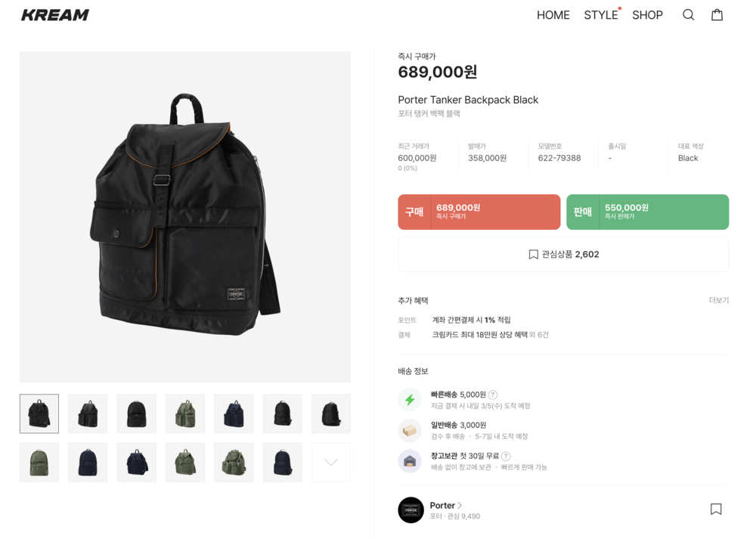Click the warehouse storage icon
Screen dimensions: 756x539
(x=410, y=461)
